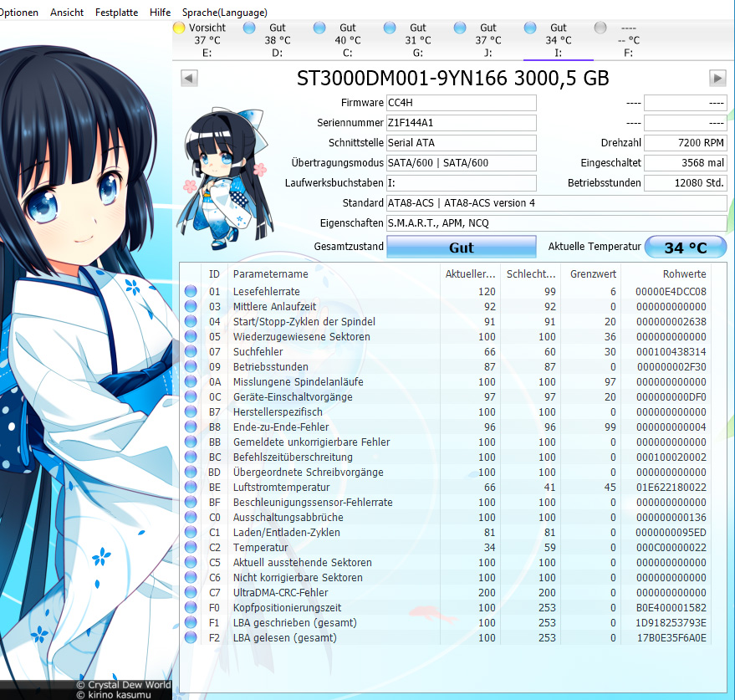735x700 pixels.
Task: Click the Betriebsstunden value 12080 Std.
Action: (686, 183)
